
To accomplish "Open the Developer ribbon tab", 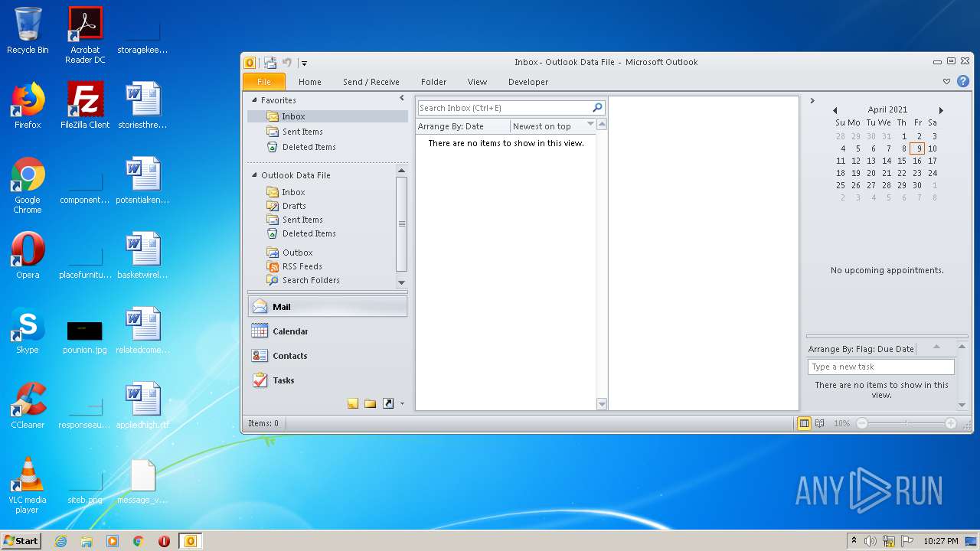I will point(528,82).
